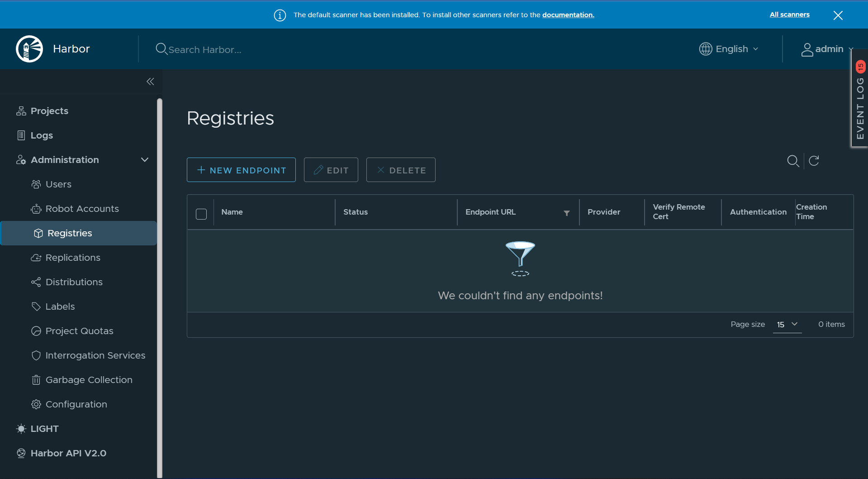Click the Garbage Collection trash icon
868x479 pixels.
tap(36, 380)
